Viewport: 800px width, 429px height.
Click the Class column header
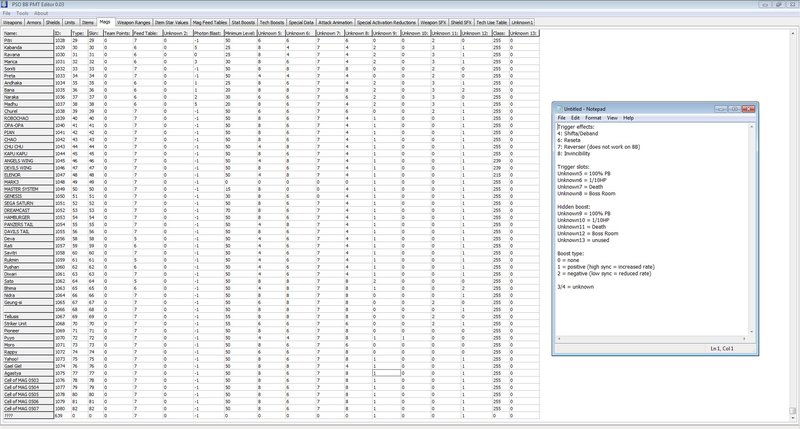(x=500, y=33)
